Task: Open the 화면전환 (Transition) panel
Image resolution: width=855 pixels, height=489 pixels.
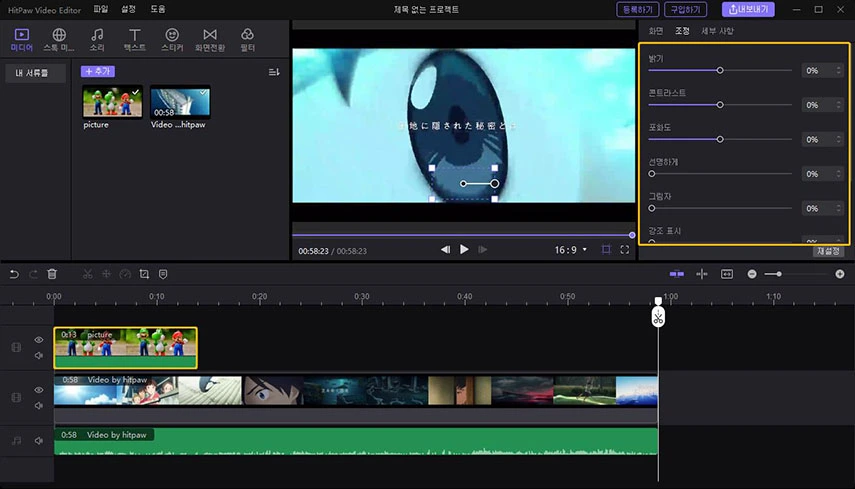Action: click(210, 40)
